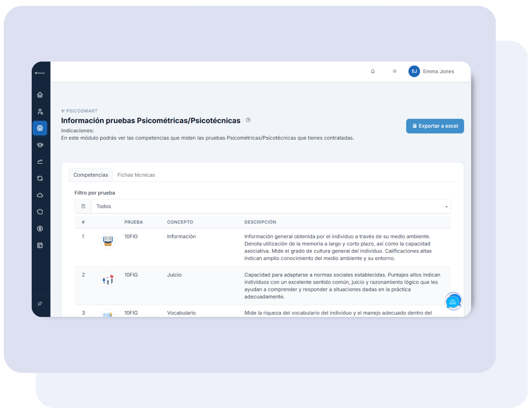Open the line chart sidebar icon
Image resolution: width=532 pixels, height=408 pixels.
[x=40, y=162]
